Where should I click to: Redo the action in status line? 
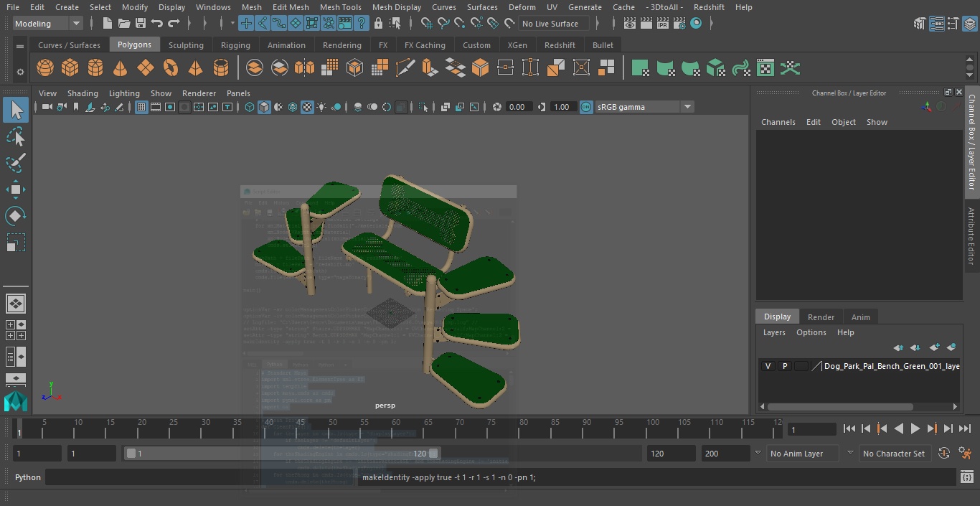click(x=174, y=24)
